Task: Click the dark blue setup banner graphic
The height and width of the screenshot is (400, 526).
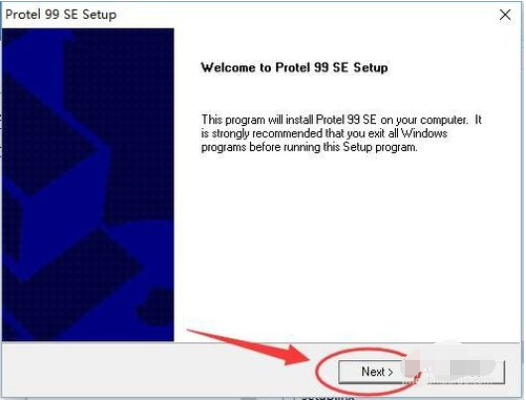Action: click(x=88, y=185)
